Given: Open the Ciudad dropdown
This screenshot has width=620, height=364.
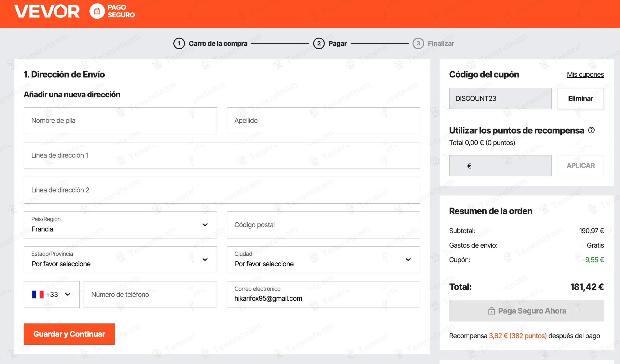Looking at the screenshot, I should (323, 260).
